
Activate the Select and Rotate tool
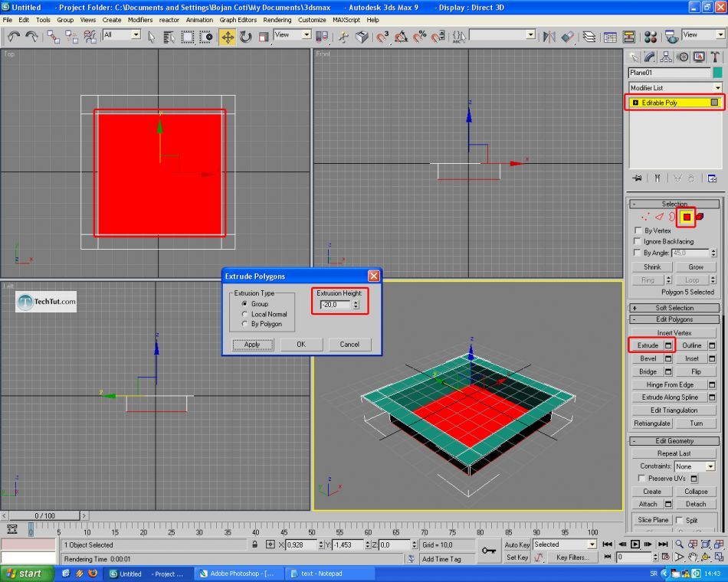tap(246, 37)
